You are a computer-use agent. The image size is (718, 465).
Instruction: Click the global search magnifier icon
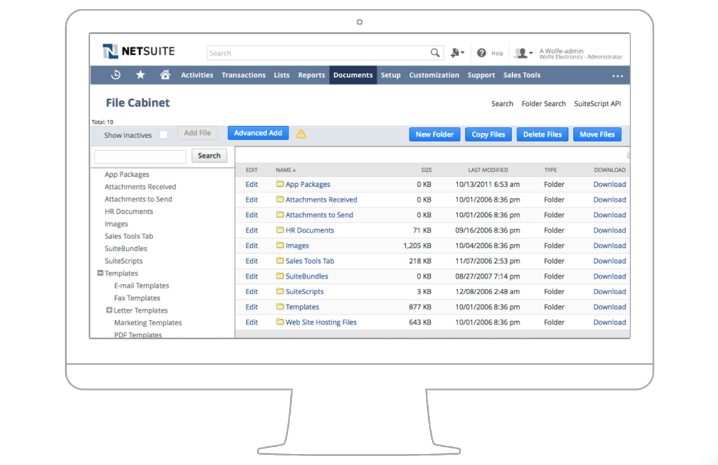point(435,53)
